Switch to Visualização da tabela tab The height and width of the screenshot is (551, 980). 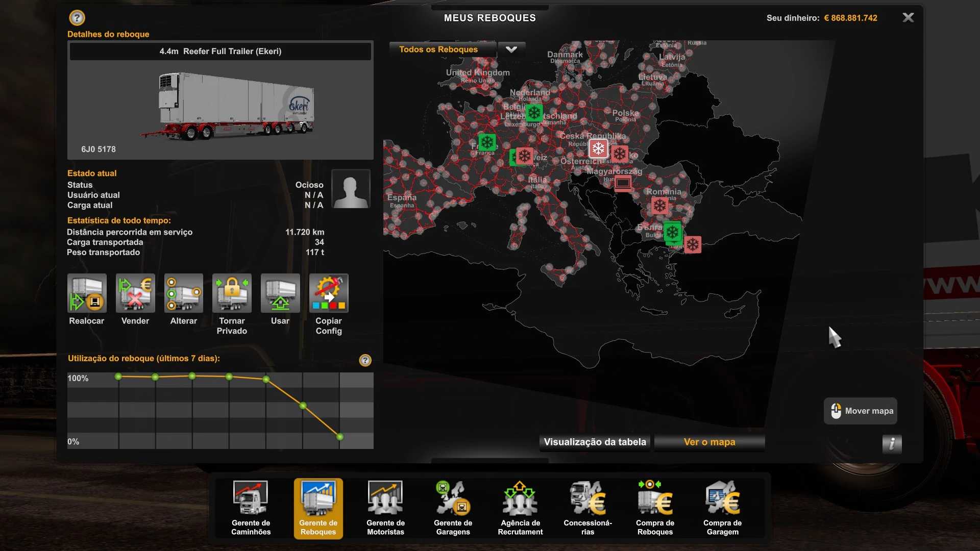coord(595,442)
